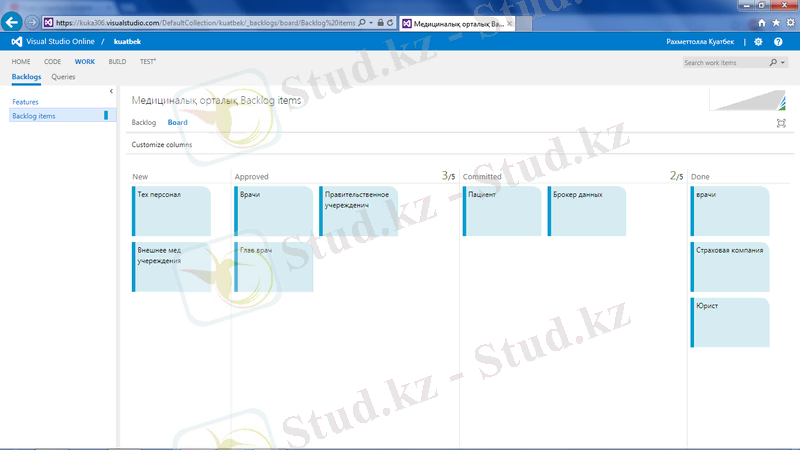Image resolution: width=800 pixels, height=450 pixels.
Task: Click the Approved column header
Action: [x=252, y=177]
